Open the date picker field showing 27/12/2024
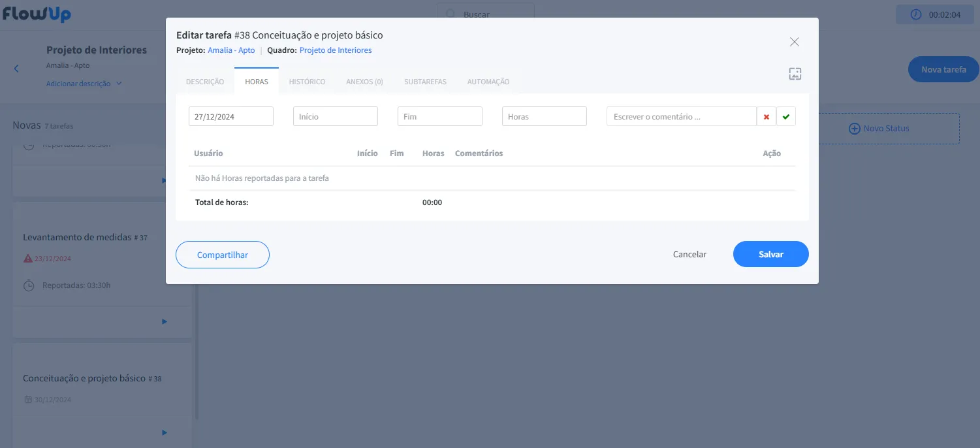The image size is (980, 448). click(x=231, y=117)
